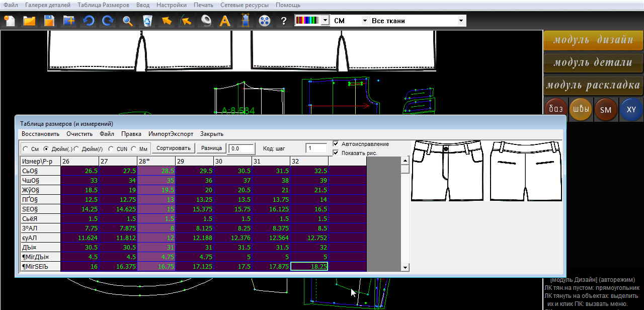The height and width of the screenshot is (310, 644).
Task: Click the New file icon in toolbar
Action: (10, 21)
